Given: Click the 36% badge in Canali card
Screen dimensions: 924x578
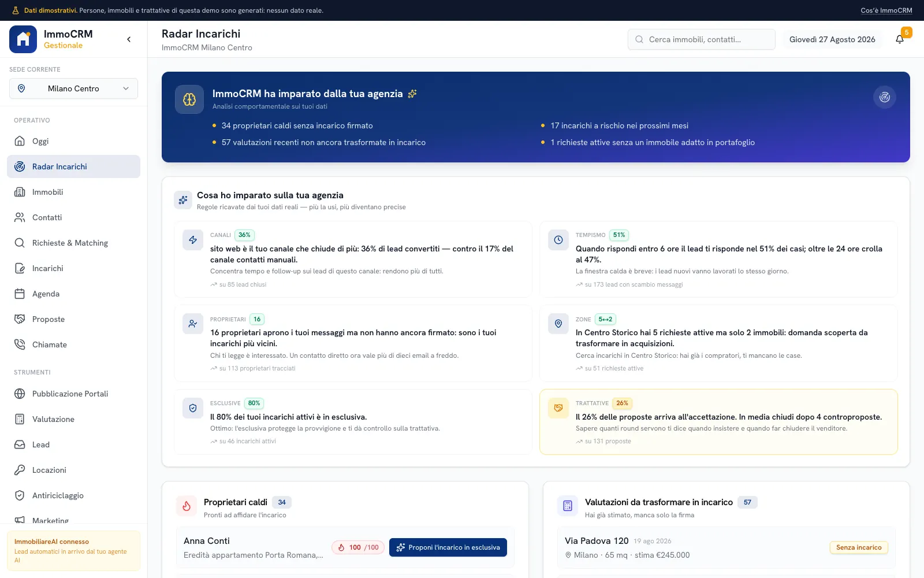Looking at the screenshot, I should pos(244,235).
